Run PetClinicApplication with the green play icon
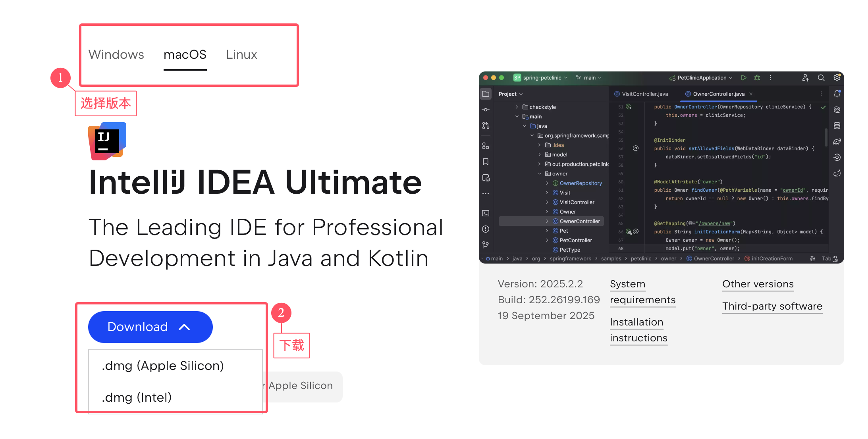This screenshot has height=439, width=868. tap(744, 78)
